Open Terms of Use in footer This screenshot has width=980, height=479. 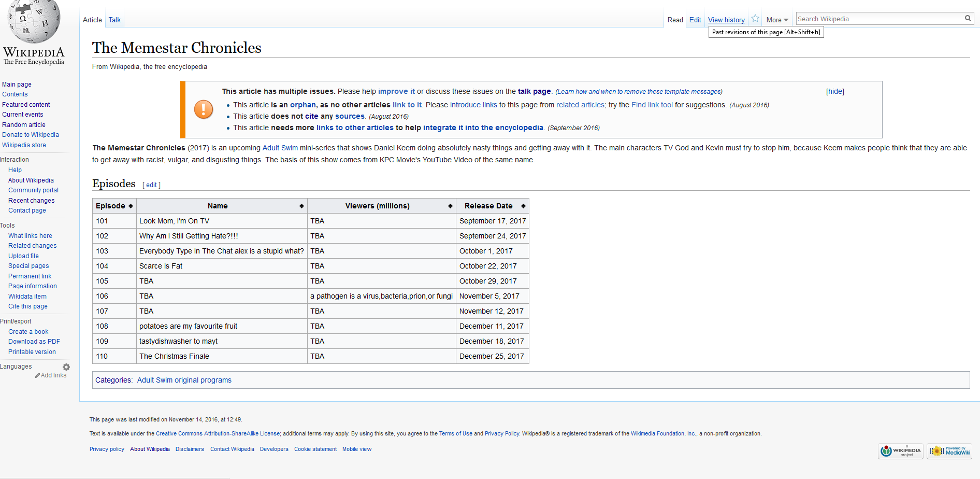tap(456, 433)
